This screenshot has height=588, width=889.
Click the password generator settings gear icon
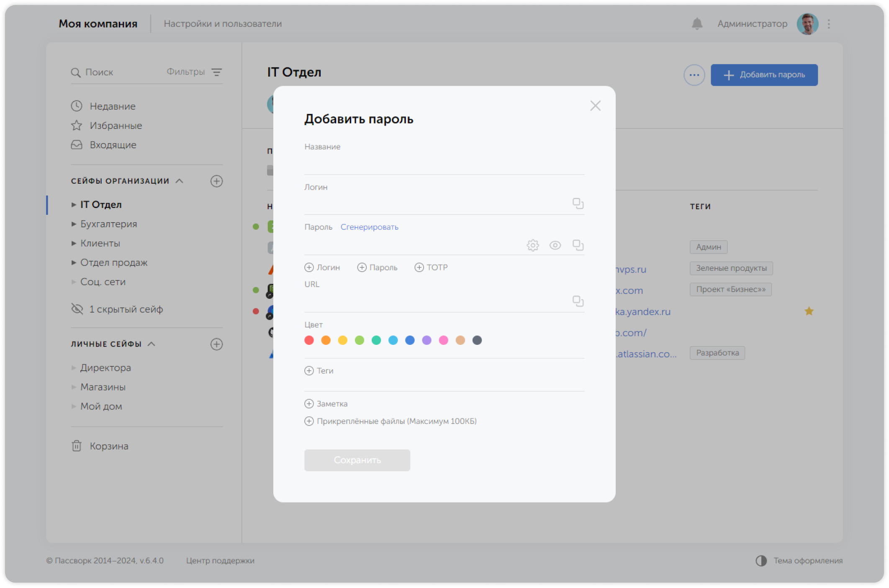[x=532, y=245]
